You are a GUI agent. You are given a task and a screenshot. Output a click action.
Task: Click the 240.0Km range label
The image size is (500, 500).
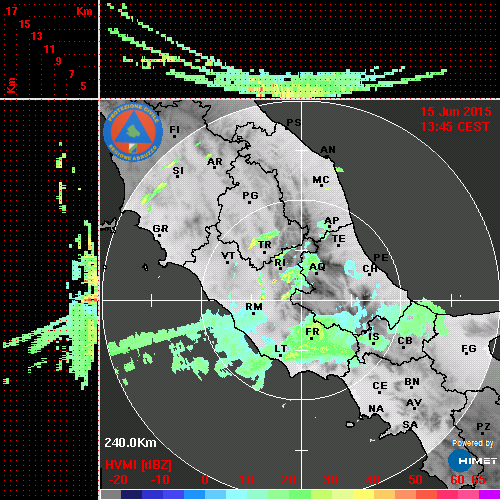click(130, 443)
